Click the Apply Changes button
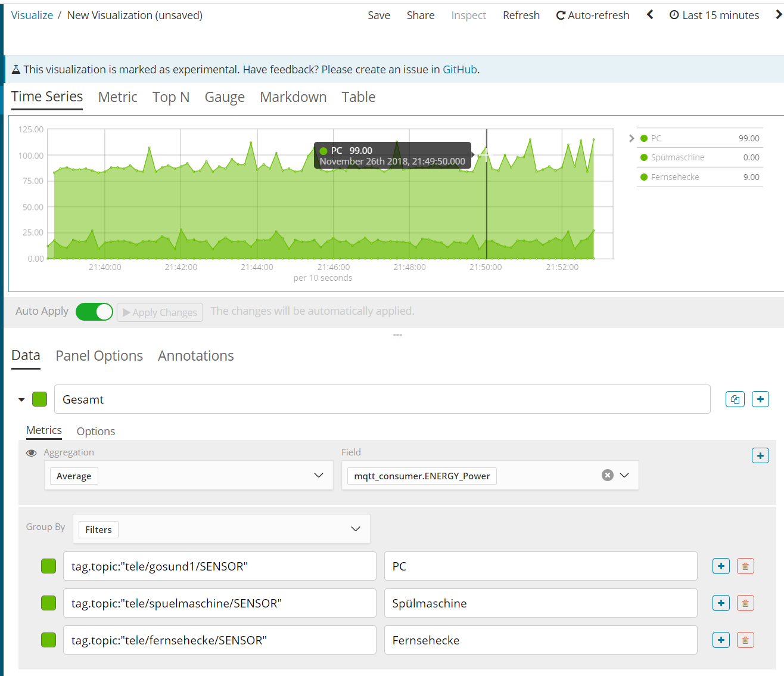 pos(160,312)
